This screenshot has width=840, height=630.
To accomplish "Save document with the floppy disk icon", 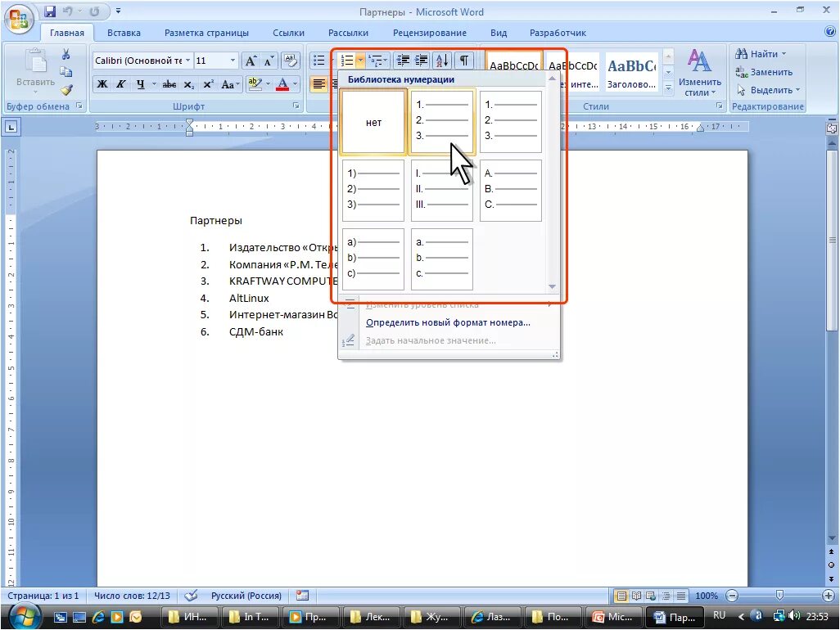I will click(50, 11).
